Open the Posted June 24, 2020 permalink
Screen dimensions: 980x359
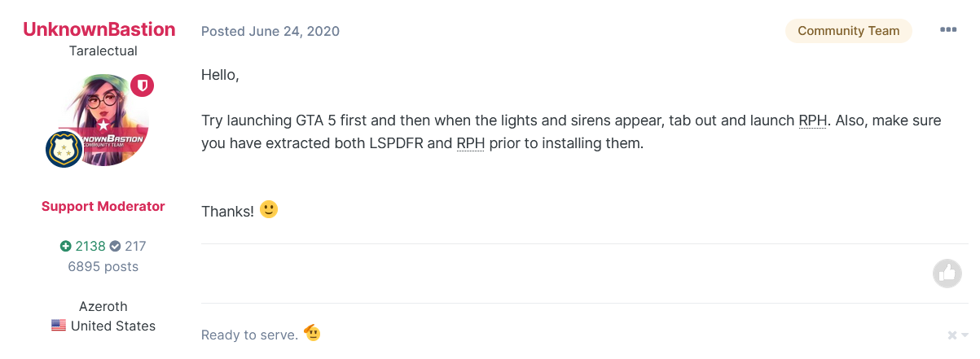click(x=270, y=31)
